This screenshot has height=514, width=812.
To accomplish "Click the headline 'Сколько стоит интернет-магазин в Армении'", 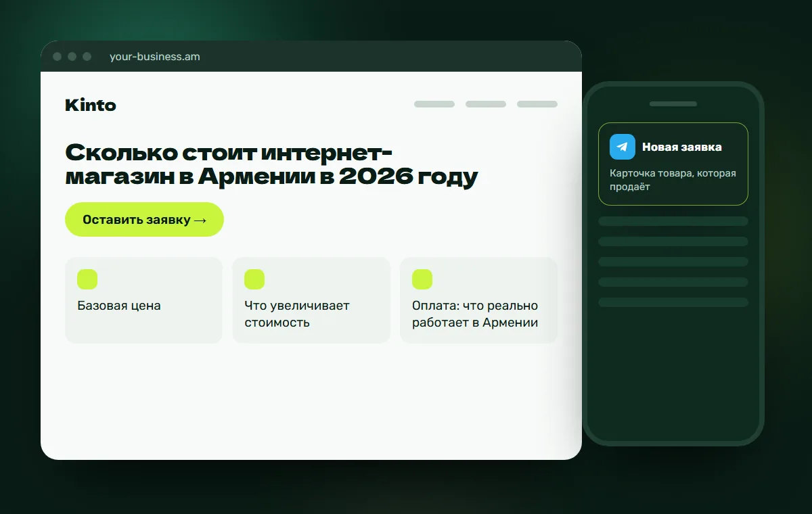I will point(271,164).
